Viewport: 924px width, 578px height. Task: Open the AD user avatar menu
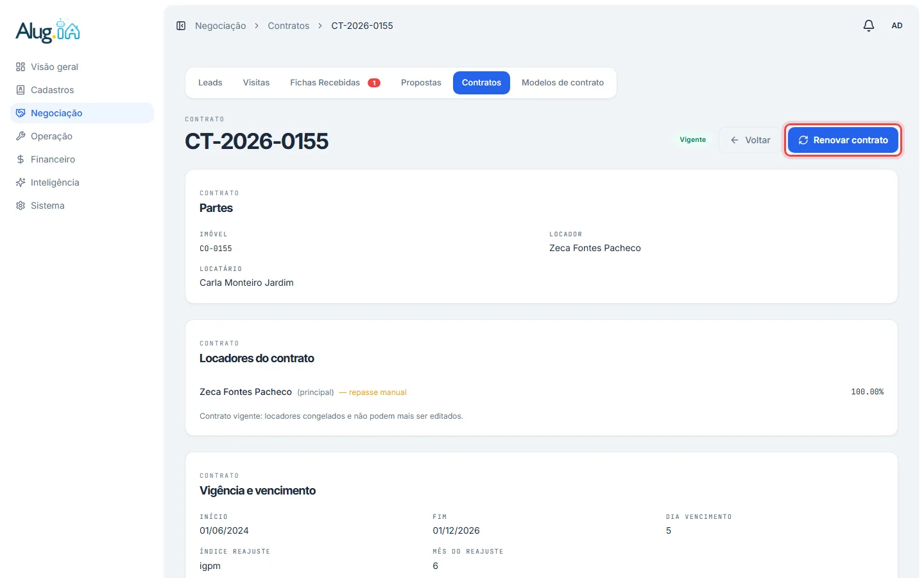pos(897,26)
